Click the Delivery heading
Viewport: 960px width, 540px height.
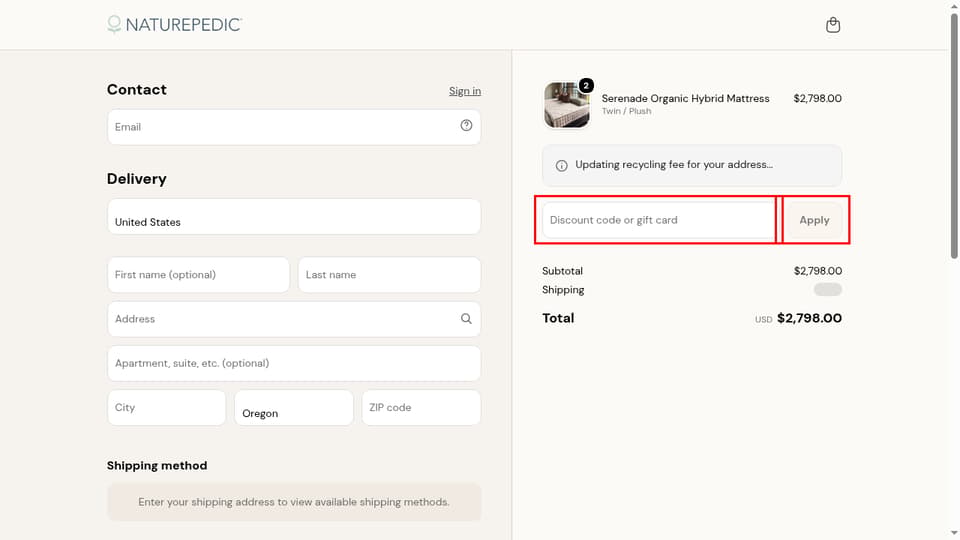pyautogui.click(x=137, y=179)
